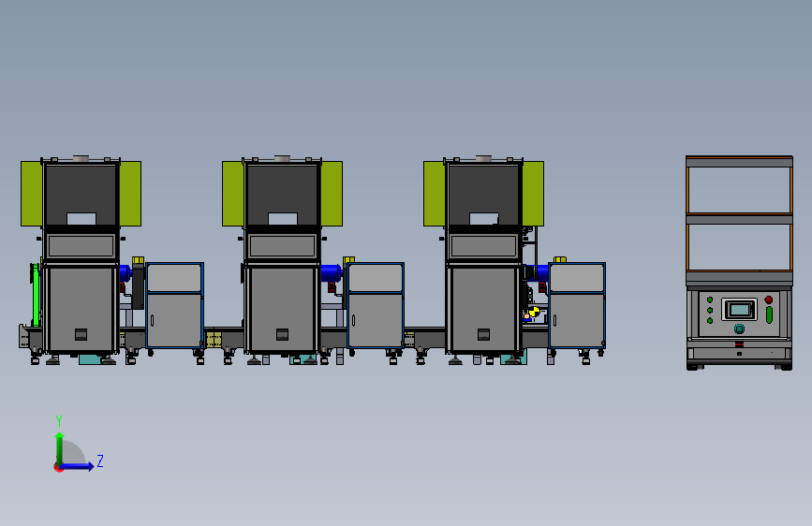The height and width of the screenshot is (526, 812).
Task: Select the green handle switch on control cabinet
Action: (x=769, y=314)
